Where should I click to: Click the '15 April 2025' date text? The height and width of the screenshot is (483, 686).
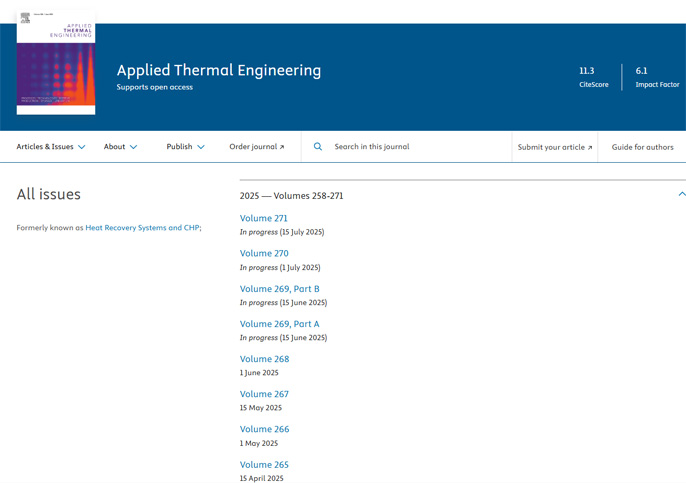[x=262, y=478]
